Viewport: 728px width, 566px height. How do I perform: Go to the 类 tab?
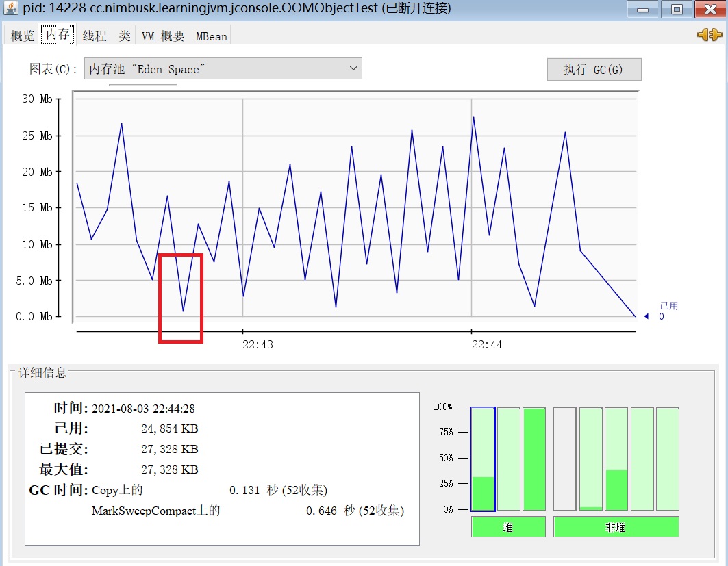[x=124, y=36]
